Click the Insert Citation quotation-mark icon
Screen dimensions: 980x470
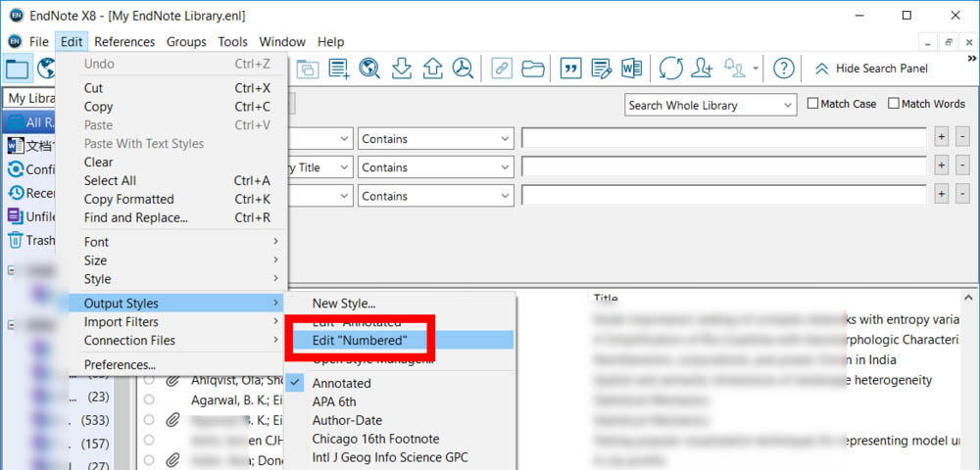569,69
